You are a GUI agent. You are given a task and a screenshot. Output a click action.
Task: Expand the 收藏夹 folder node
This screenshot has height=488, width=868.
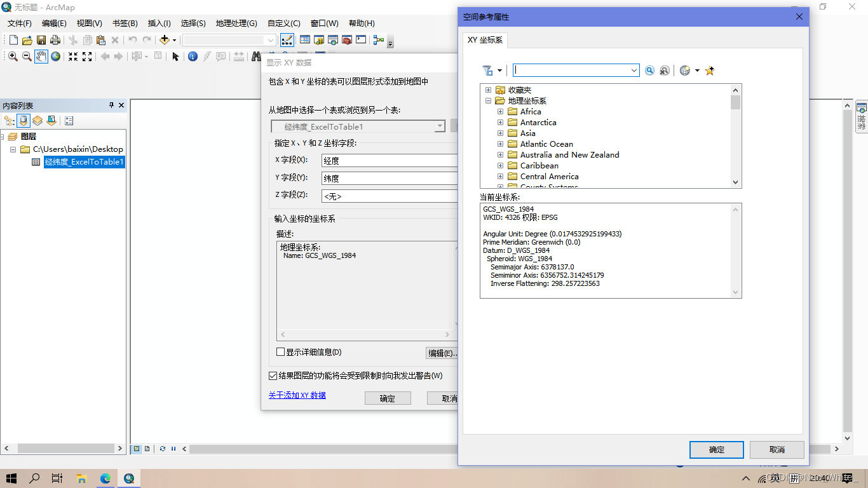coord(488,90)
